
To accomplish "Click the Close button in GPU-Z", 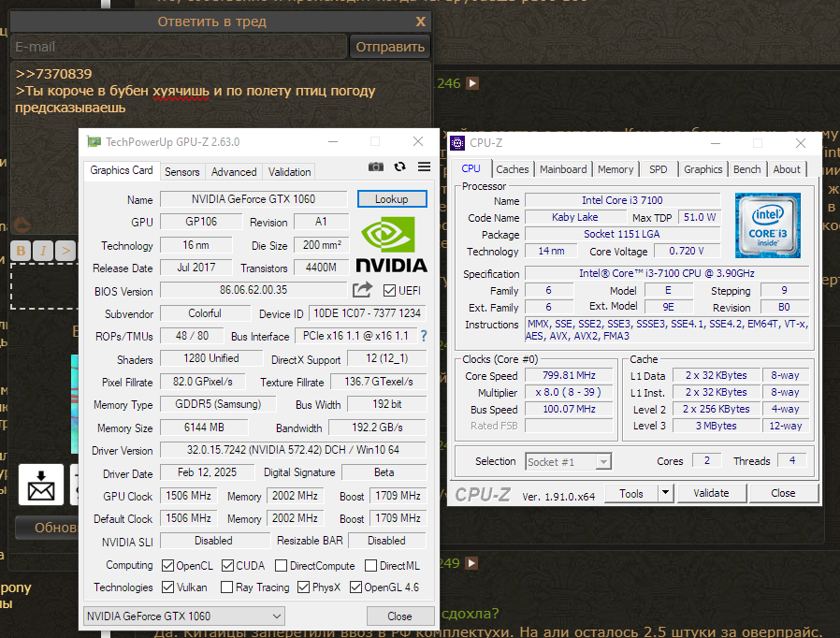I will (x=399, y=616).
